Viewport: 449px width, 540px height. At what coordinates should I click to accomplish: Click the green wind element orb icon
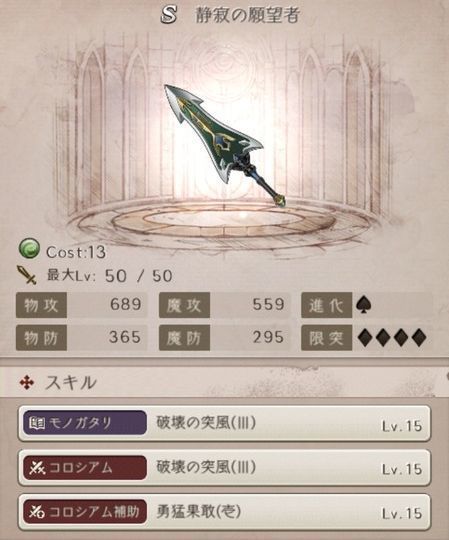[x=29, y=249]
